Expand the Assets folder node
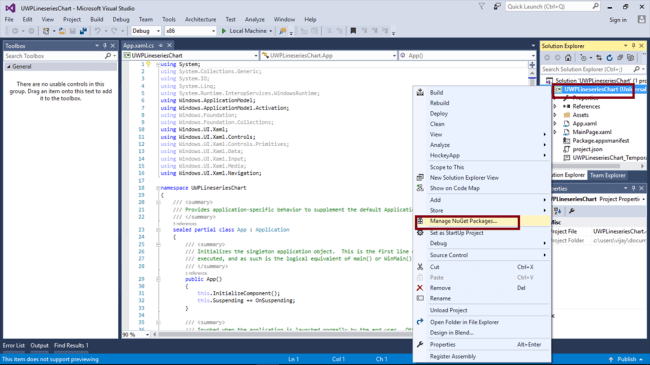This screenshot has height=365, width=650. point(555,115)
